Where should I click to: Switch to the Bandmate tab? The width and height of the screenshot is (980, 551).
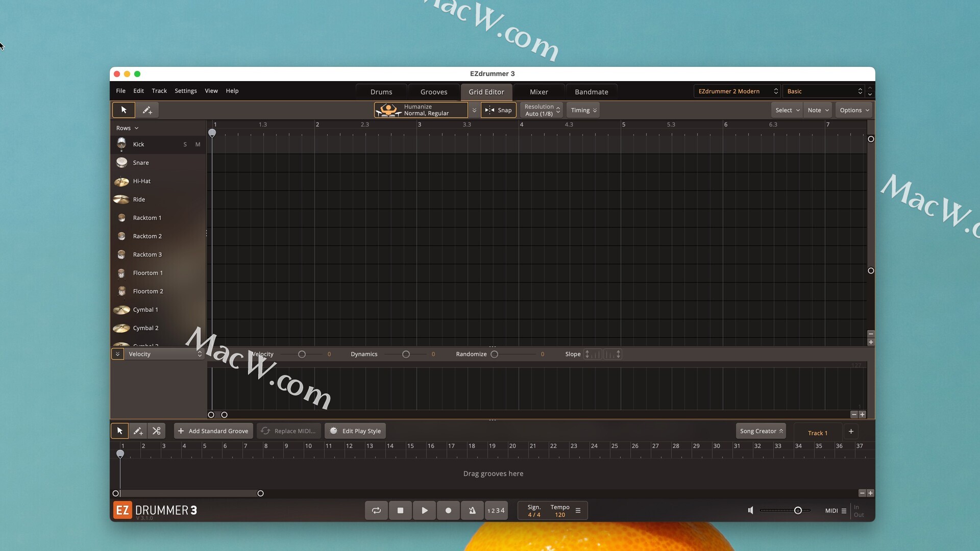[592, 92]
